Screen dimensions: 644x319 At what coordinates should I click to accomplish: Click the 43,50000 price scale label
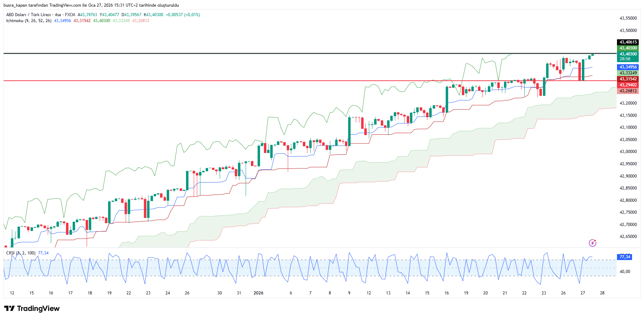[628, 31]
